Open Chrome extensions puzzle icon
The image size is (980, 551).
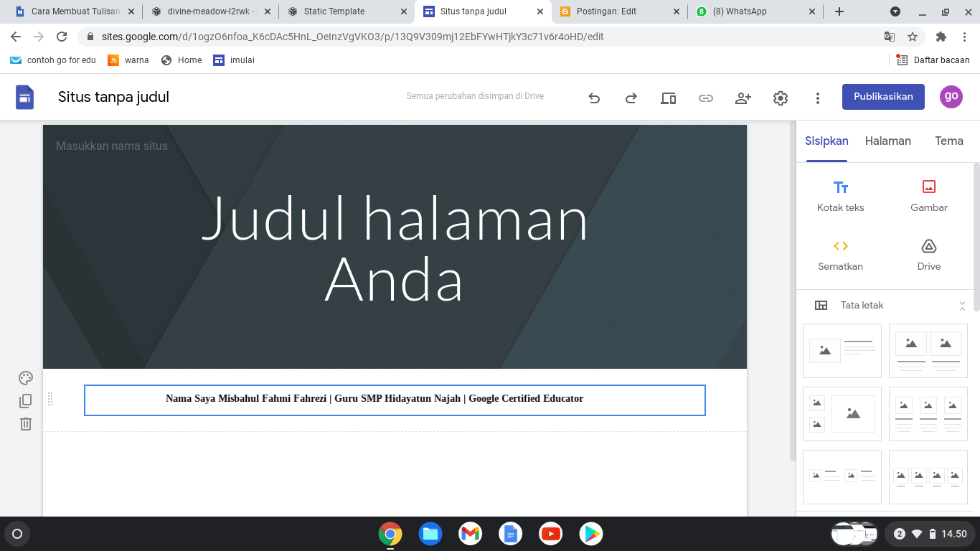point(941,37)
